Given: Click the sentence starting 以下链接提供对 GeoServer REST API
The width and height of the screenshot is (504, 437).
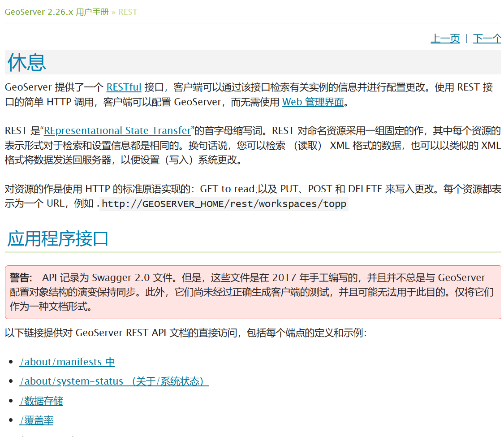Looking at the screenshot, I should click(186, 333).
